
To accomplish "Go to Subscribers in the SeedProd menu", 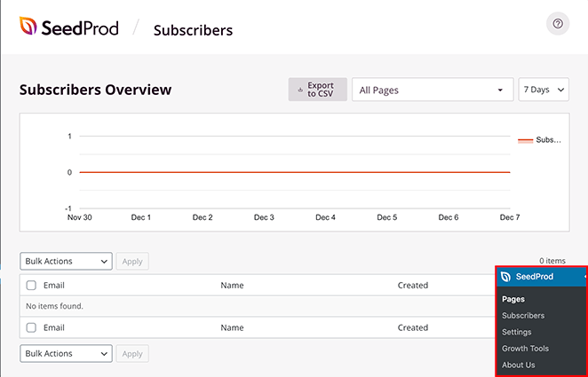I will point(523,316).
